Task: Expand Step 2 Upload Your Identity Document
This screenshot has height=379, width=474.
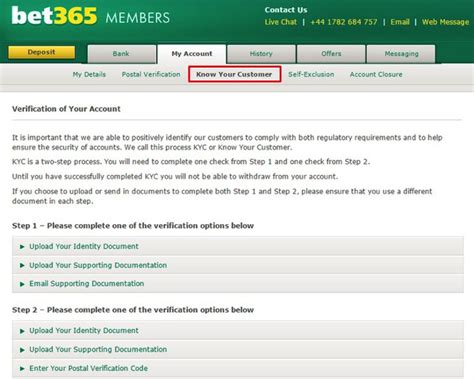Action: 238,331
